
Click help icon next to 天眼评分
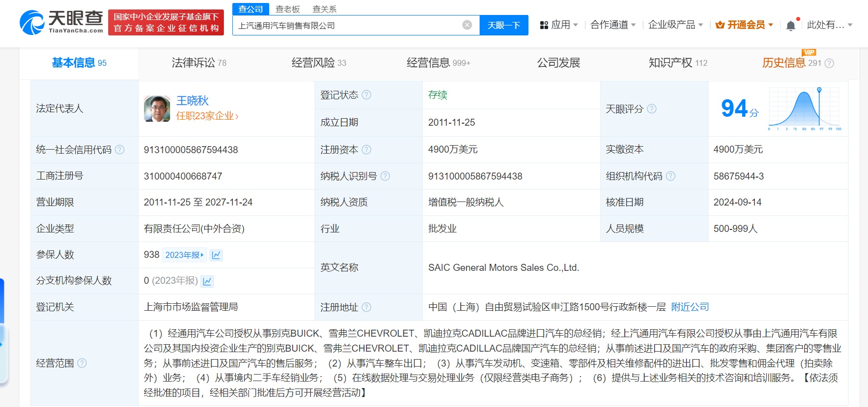[x=652, y=109]
